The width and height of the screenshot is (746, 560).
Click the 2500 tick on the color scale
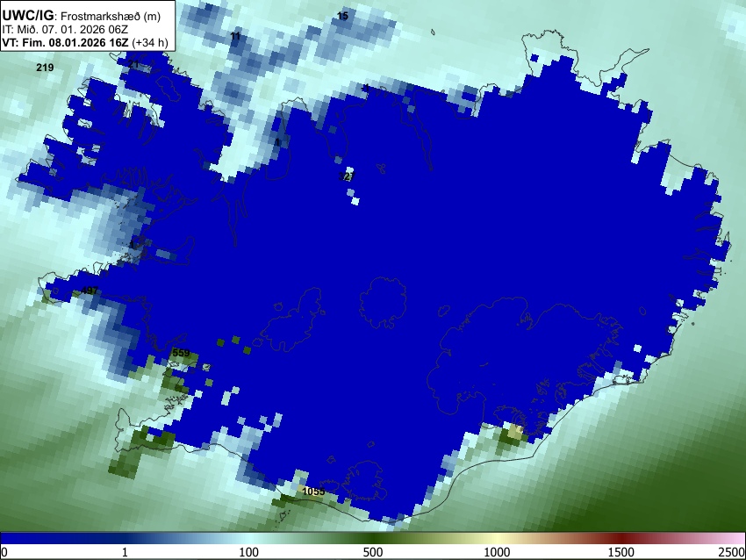[x=732, y=552]
